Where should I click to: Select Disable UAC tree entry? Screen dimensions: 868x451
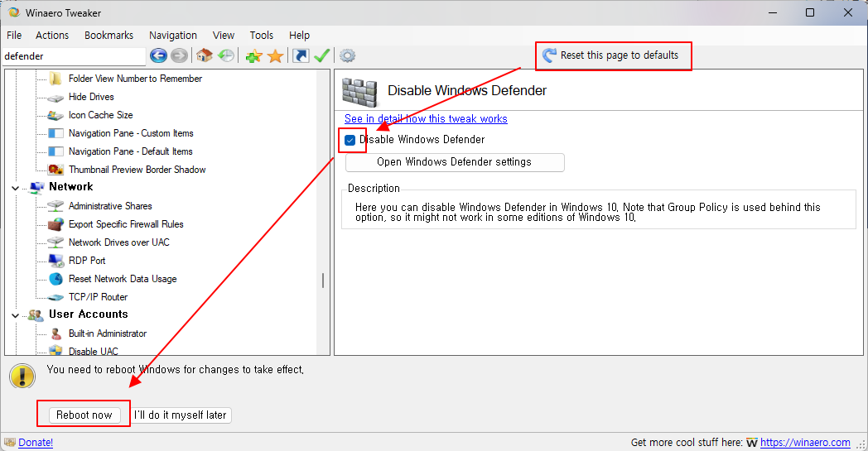93,351
